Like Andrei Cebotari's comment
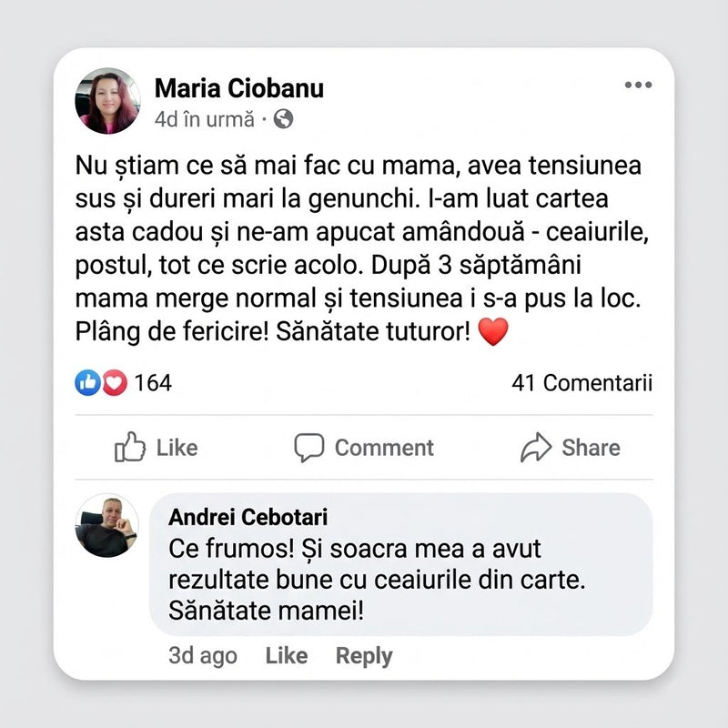The height and width of the screenshot is (728, 728). tap(286, 656)
